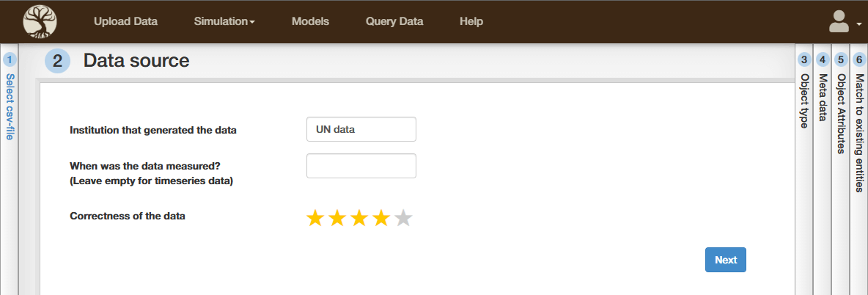
Task: Set correctness to one star
Action: [315, 218]
